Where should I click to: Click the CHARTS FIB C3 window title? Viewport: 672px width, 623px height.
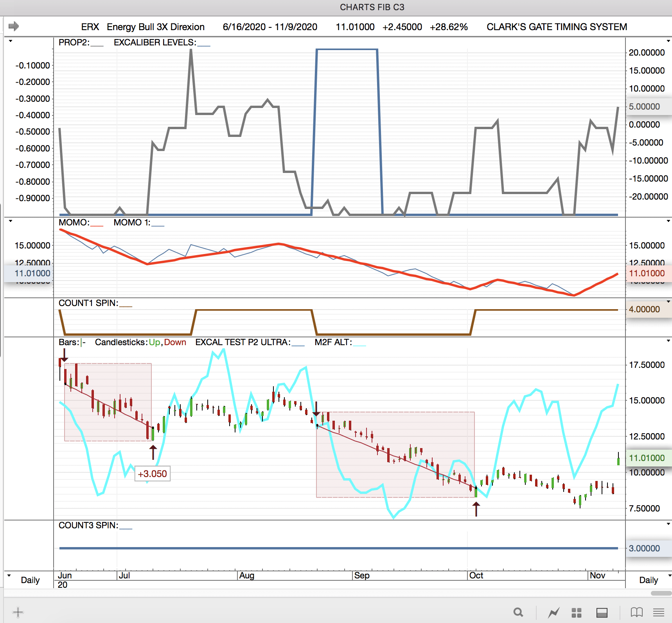pyautogui.click(x=372, y=7)
